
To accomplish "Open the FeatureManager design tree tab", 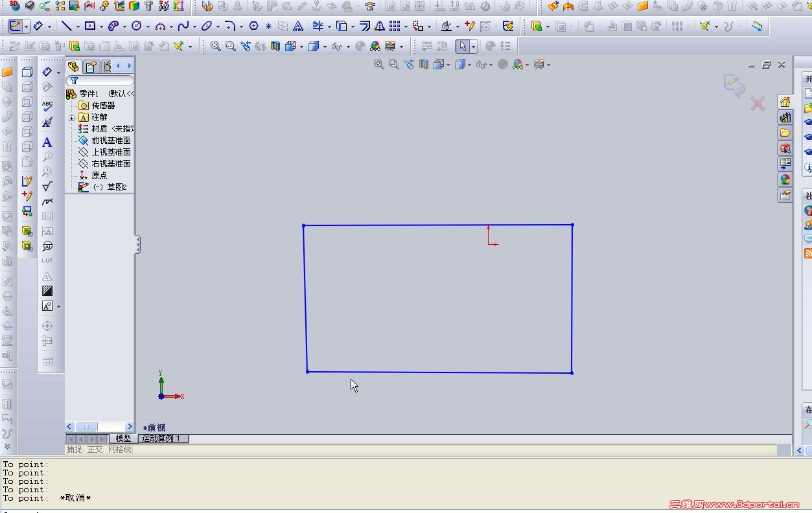I will pos(73,66).
